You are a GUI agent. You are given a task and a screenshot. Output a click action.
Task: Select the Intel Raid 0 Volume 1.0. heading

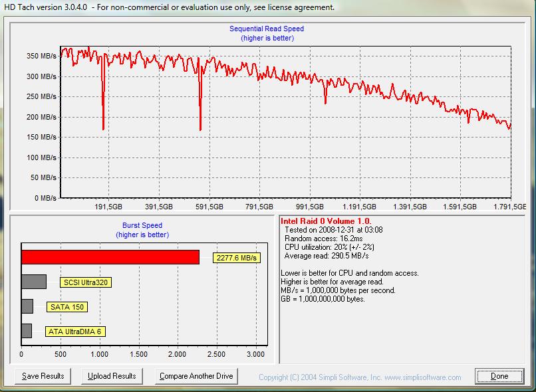click(326, 221)
